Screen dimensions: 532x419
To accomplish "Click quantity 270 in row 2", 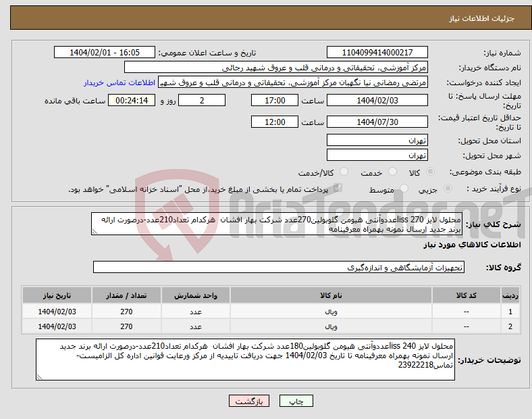I will 126,326.
